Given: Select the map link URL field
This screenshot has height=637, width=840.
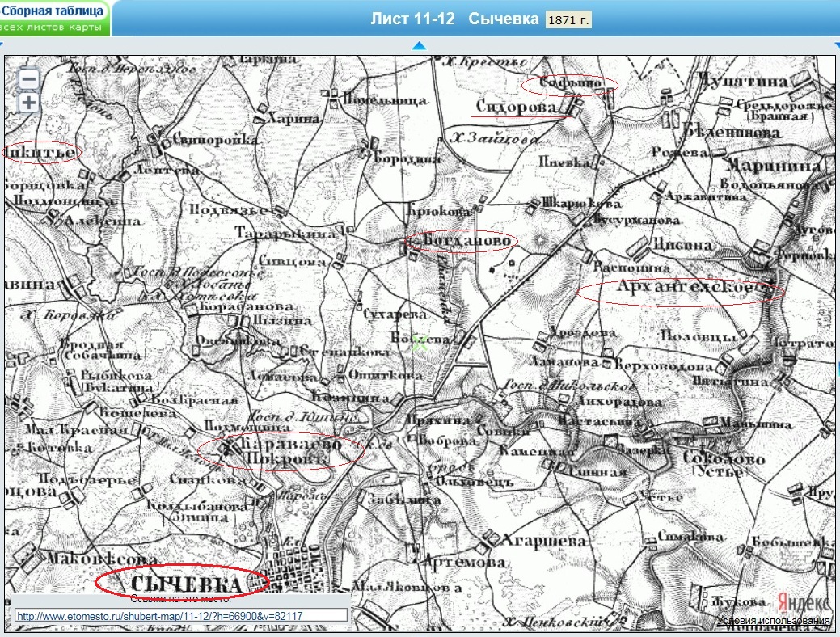Looking at the screenshot, I should click(x=180, y=616).
